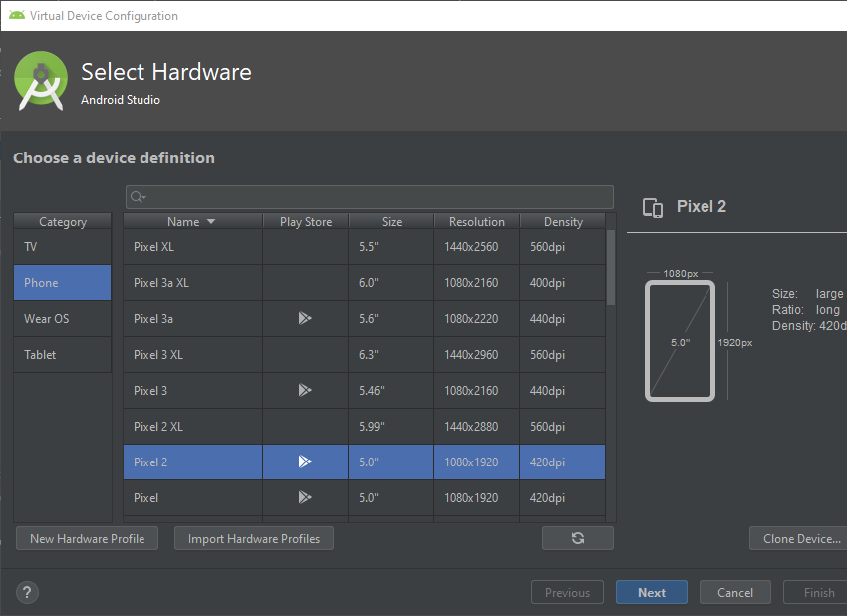Image resolution: width=847 pixels, height=616 pixels.
Task: Click the 5.6" size cell
Action: coord(392,318)
